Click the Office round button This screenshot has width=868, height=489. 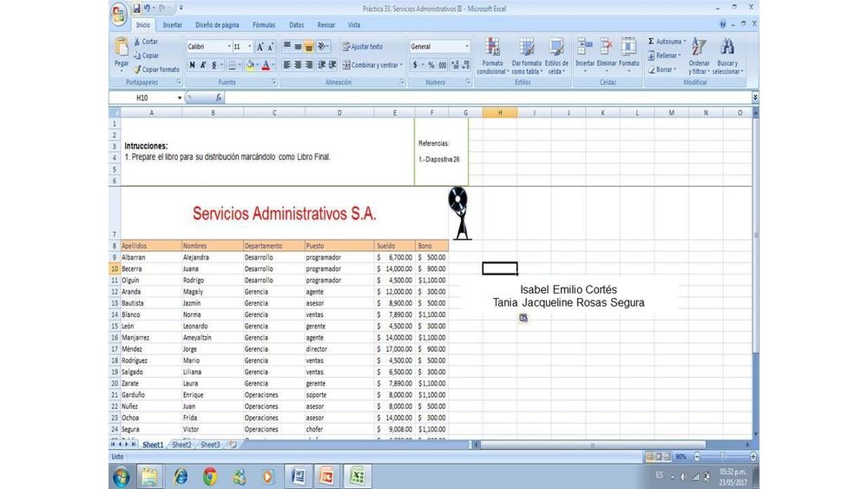119,12
